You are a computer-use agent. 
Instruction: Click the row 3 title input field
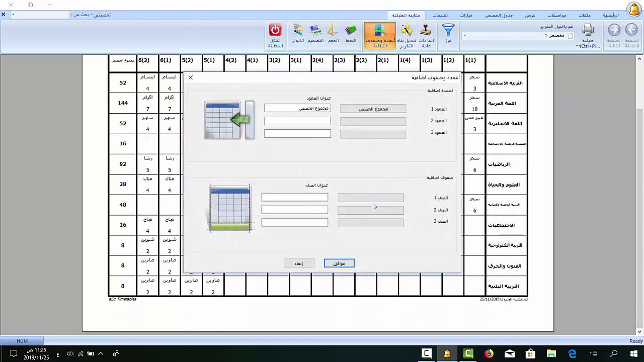294,222
